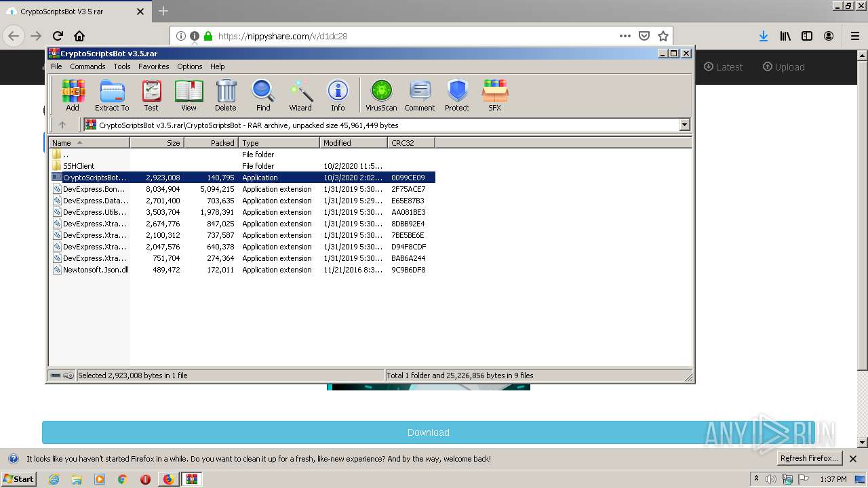868x488 pixels.
Task: Open the Options menu
Action: (x=190, y=66)
